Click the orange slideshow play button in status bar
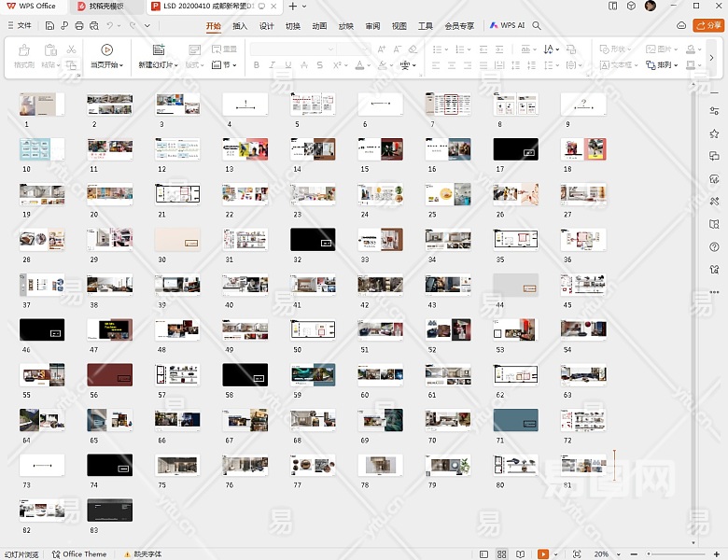Viewport: 728px width, 560px height. pyautogui.click(x=543, y=554)
